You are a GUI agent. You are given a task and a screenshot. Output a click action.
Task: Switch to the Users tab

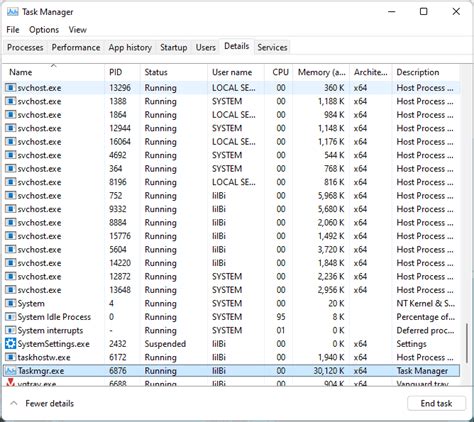(206, 47)
